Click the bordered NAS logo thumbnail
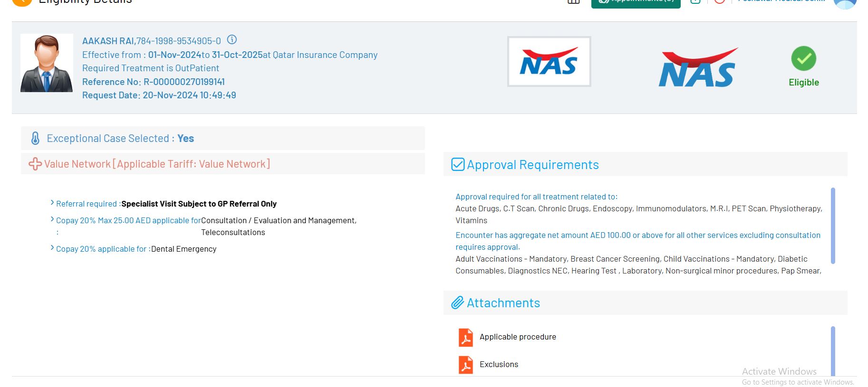Image resolution: width=868 pixels, height=387 pixels. pos(549,62)
